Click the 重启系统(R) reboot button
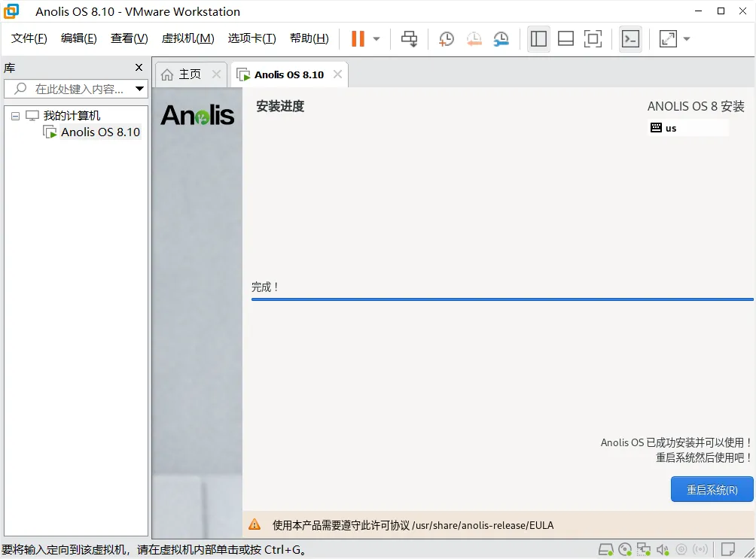The image size is (756, 559). [x=712, y=490]
